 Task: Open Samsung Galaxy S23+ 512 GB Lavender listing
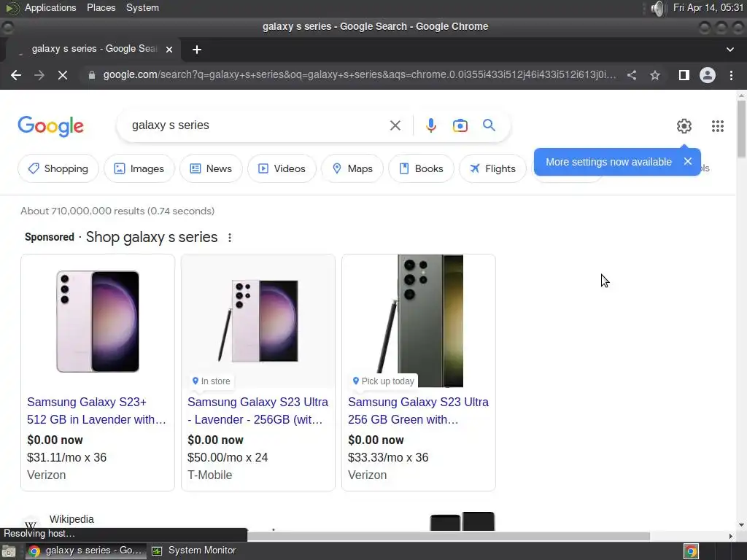coord(96,411)
